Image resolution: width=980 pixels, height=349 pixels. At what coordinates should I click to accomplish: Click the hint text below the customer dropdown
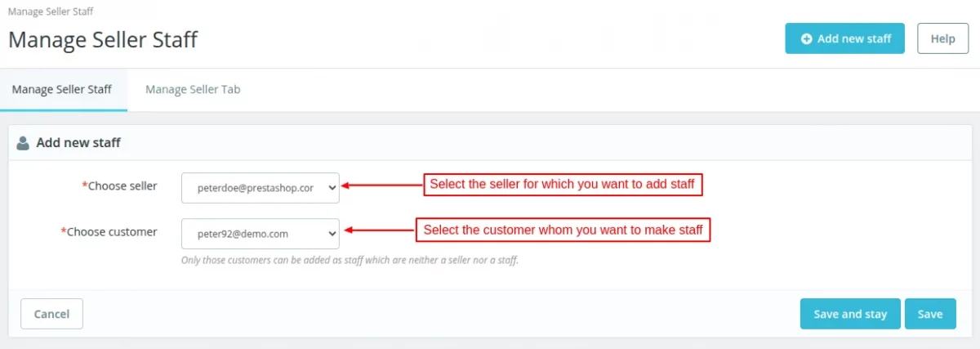tap(350, 261)
